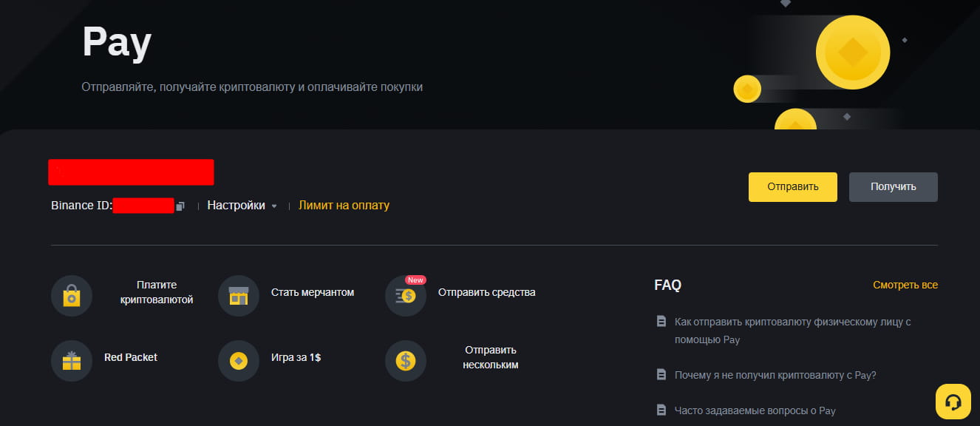Open the send funds coin icon
The width and height of the screenshot is (980, 426).
[x=406, y=296]
